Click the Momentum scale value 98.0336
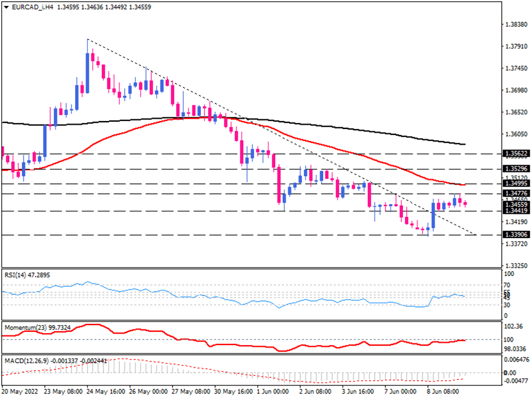 point(516,349)
